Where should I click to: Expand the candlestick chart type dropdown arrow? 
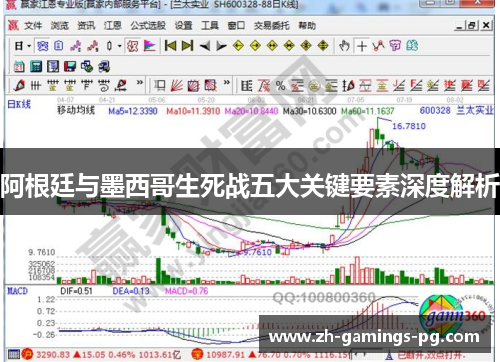pos(119,46)
